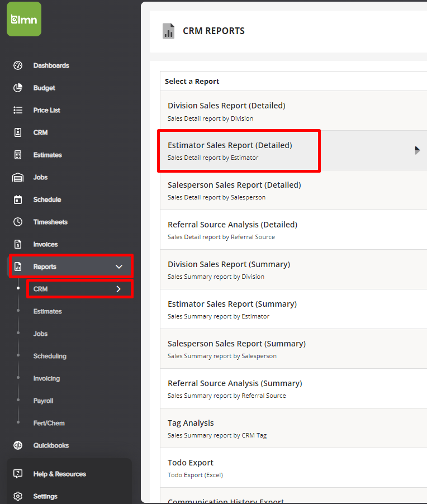Open Dashboards via its gauge icon

click(18, 65)
